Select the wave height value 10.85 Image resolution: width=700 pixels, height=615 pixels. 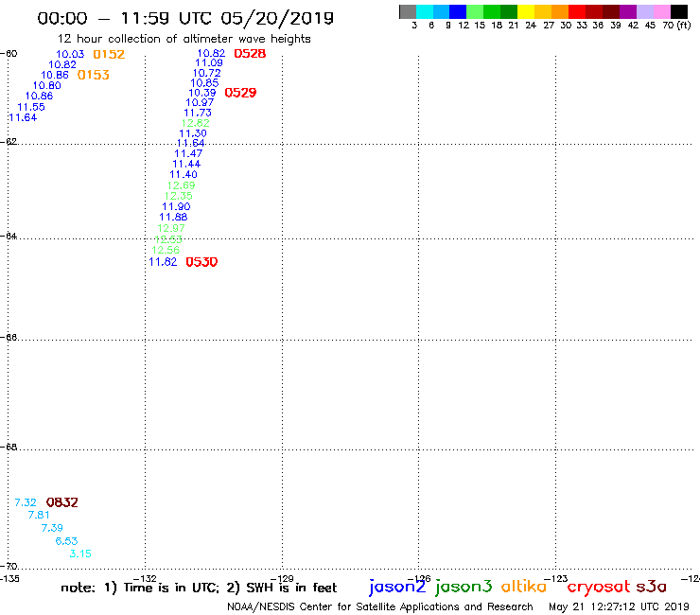coord(204,82)
